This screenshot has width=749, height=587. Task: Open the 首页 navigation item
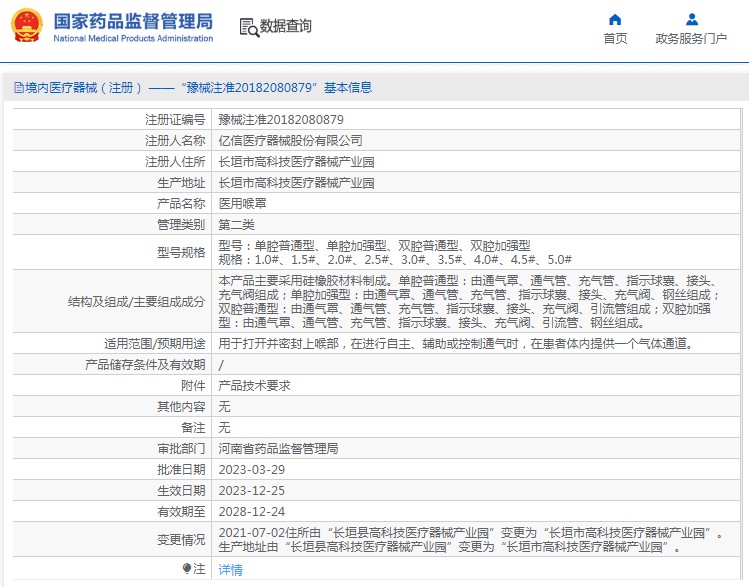click(x=615, y=39)
